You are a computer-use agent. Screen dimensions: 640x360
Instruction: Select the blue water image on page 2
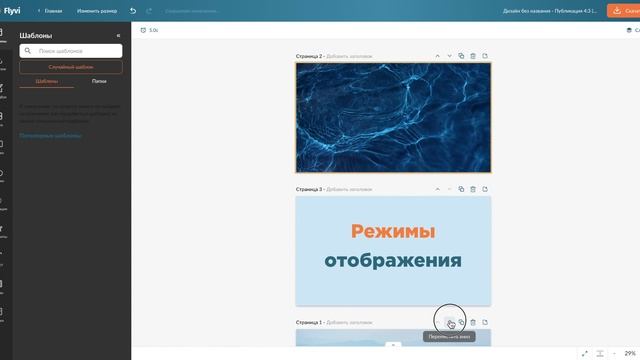(x=393, y=118)
